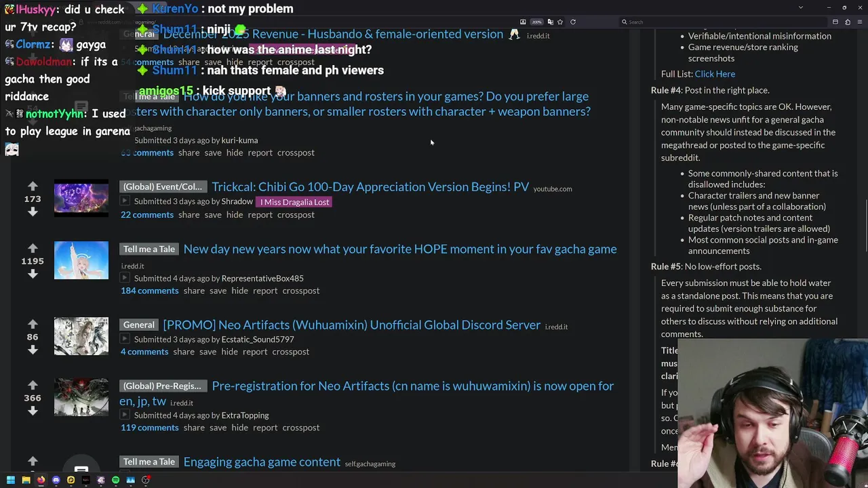Save the Trickcal post
This screenshot has width=868, height=488.
(x=213, y=215)
